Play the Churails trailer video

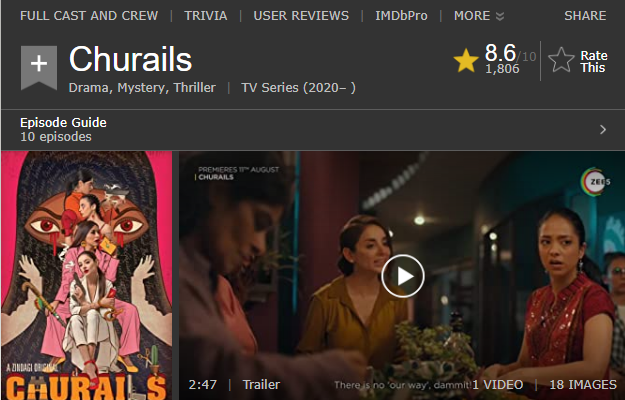[403, 276]
